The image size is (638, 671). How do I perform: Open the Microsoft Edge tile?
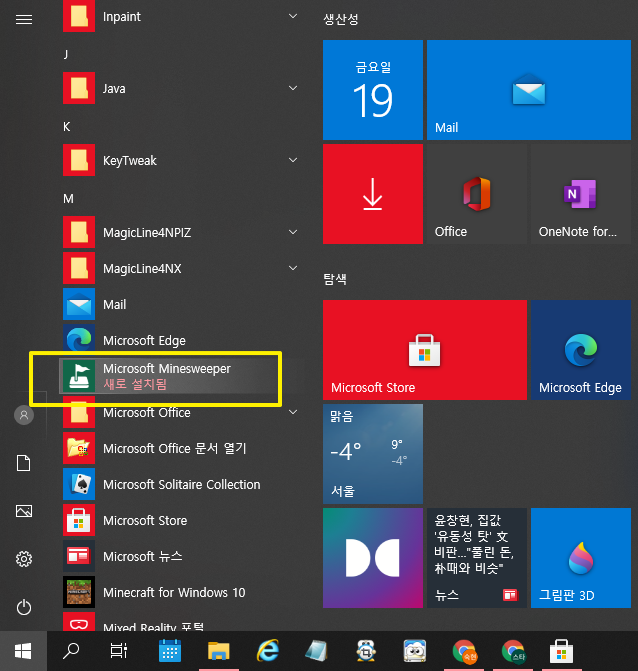(x=581, y=350)
